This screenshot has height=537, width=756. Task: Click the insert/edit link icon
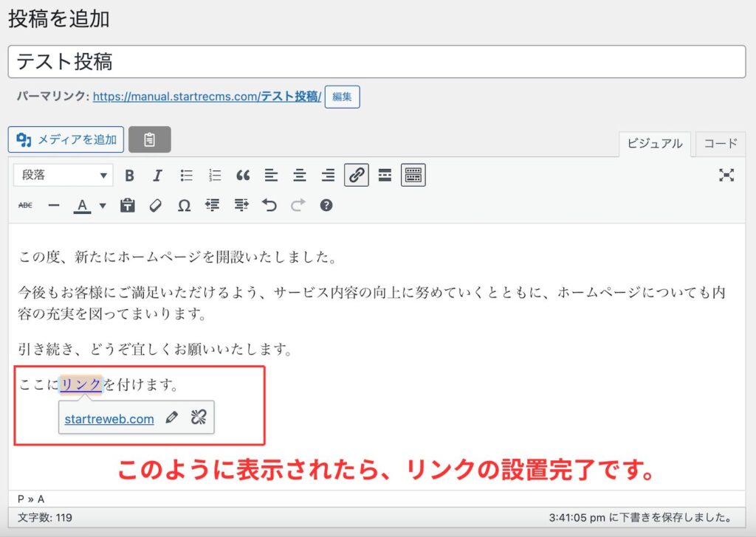[x=357, y=175]
